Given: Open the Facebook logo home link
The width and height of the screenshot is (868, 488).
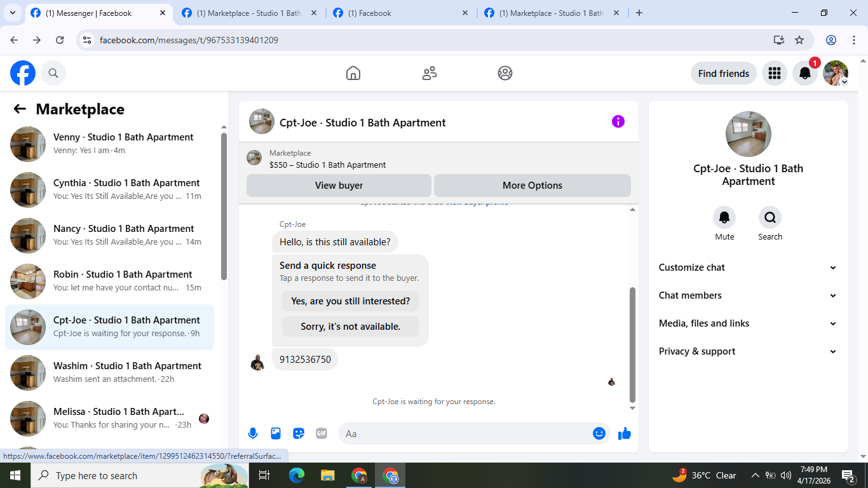Looking at the screenshot, I should click(x=23, y=73).
